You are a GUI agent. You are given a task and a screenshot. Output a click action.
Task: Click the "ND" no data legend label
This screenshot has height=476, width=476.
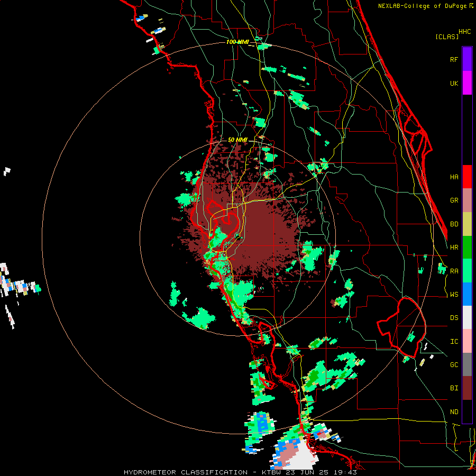point(454,412)
